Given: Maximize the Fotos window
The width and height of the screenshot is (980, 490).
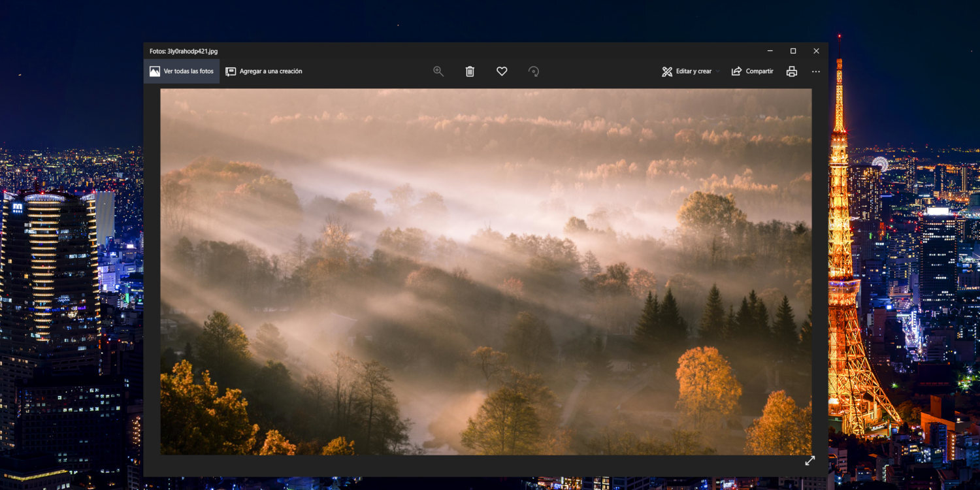Looking at the screenshot, I should pyautogui.click(x=793, y=51).
